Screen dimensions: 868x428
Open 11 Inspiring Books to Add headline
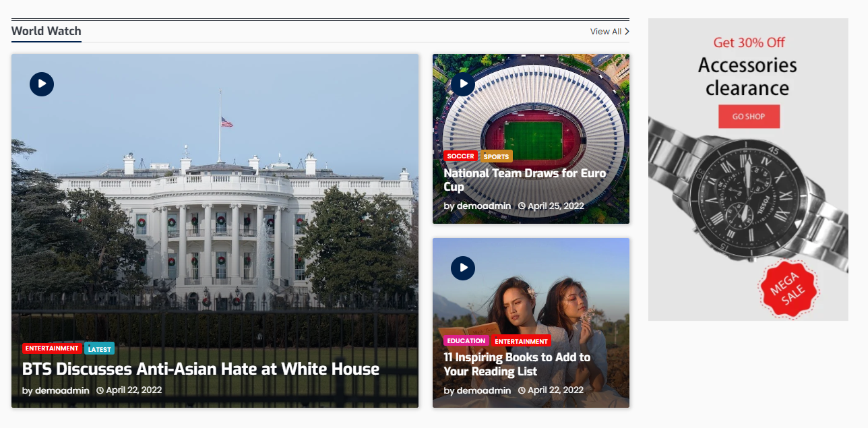[x=517, y=364]
